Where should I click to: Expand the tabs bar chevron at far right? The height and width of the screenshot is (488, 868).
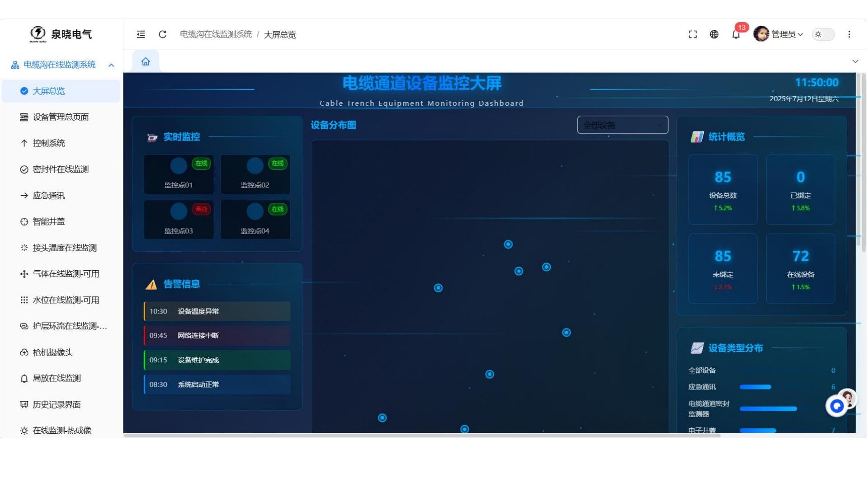tap(855, 61)
